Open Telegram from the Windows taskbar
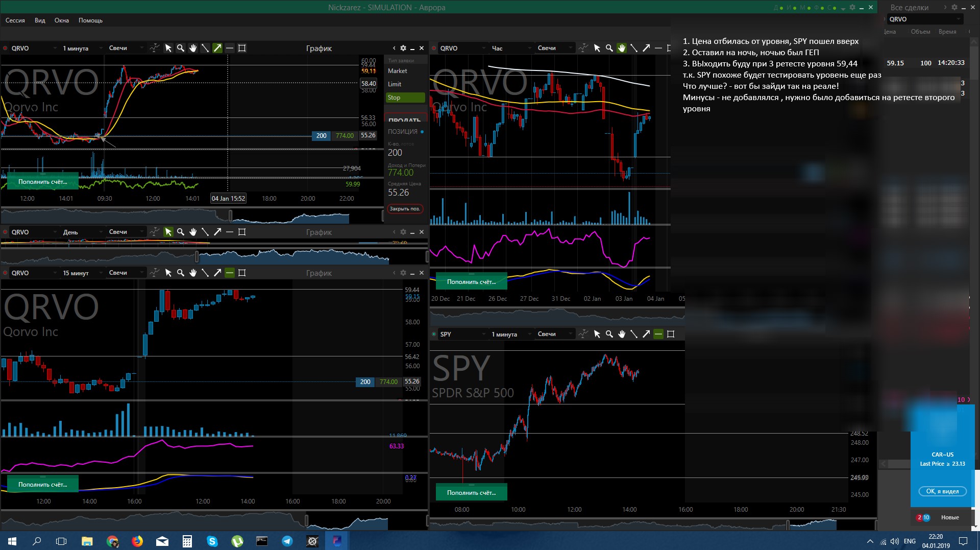Screen dimensions: 980x550 point(287,541)
